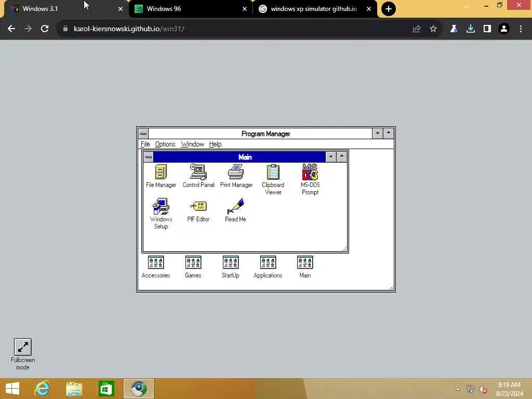Bookmark this page with star
The width and height of the screenshot is (532, 399).
point(433,29)
